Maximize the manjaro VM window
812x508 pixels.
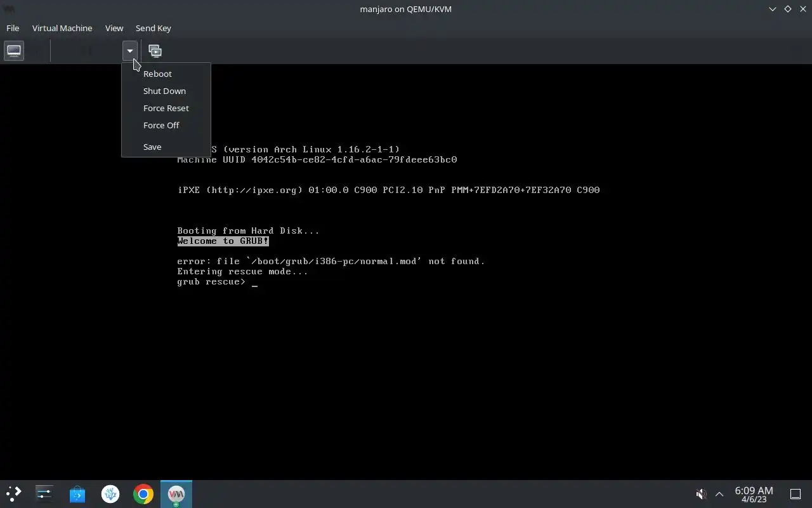(788, 9)
